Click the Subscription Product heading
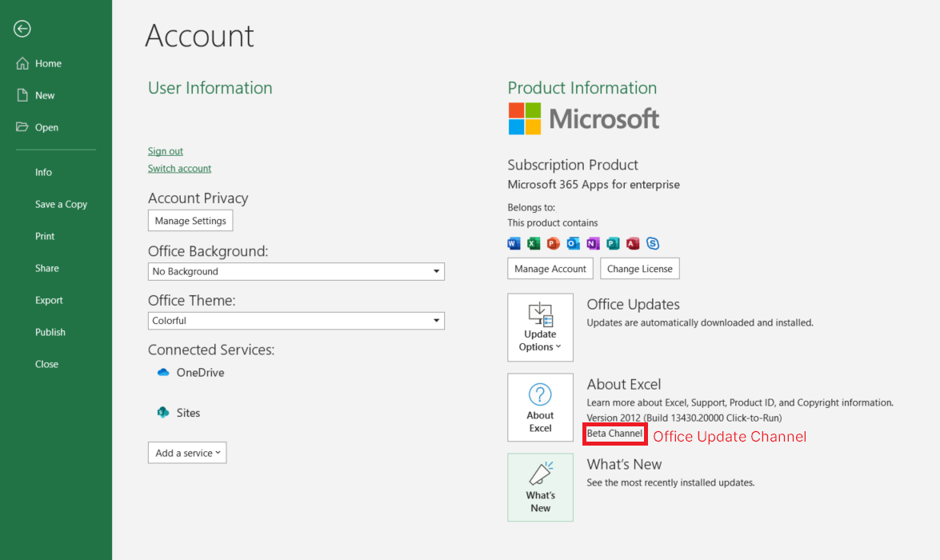Screen dimensions: 940x560 573,165
